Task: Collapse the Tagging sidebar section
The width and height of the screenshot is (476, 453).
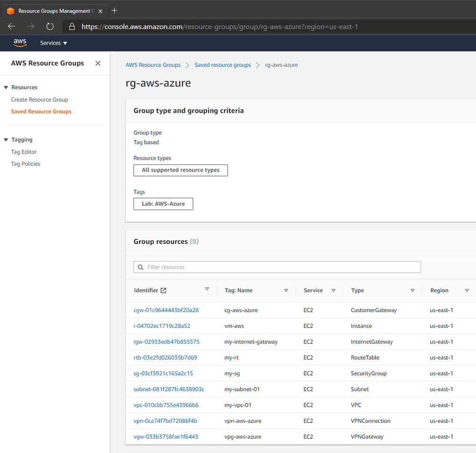Action: tap(6, 140)
